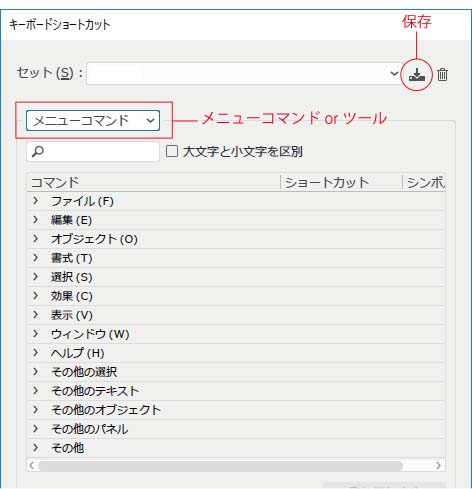472x489 pixels.
Task: Click the ショートカット column header
Action: 341,182
